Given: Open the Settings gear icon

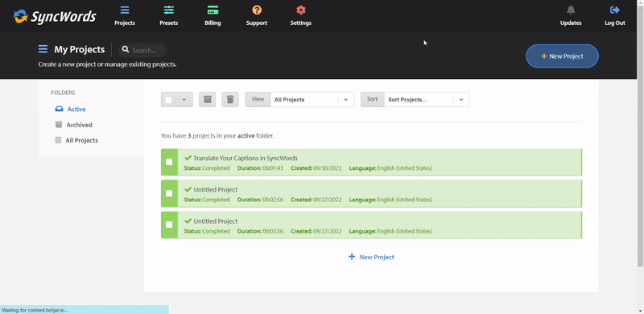Looking at the screenshot, I should 301,10.
